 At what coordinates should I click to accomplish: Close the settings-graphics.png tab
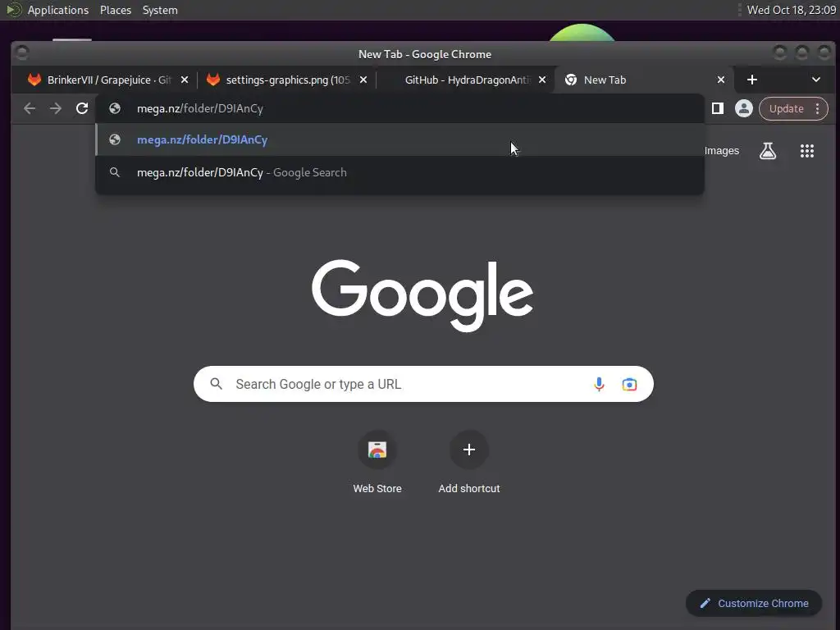coord(363,80)
